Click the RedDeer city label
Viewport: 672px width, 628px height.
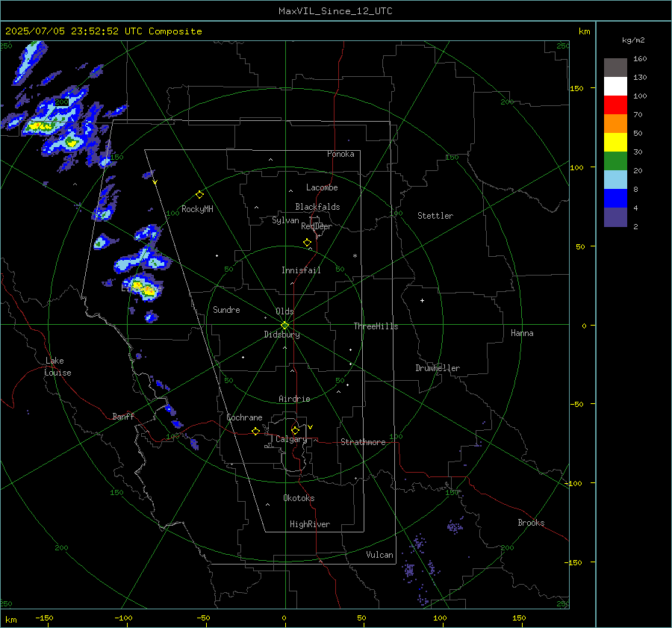point(317,226)
